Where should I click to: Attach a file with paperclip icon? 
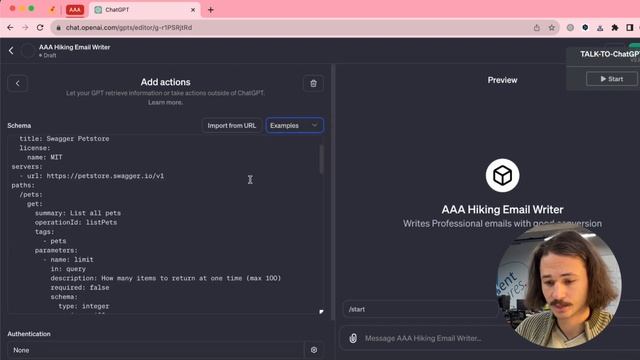click(353, 338)
